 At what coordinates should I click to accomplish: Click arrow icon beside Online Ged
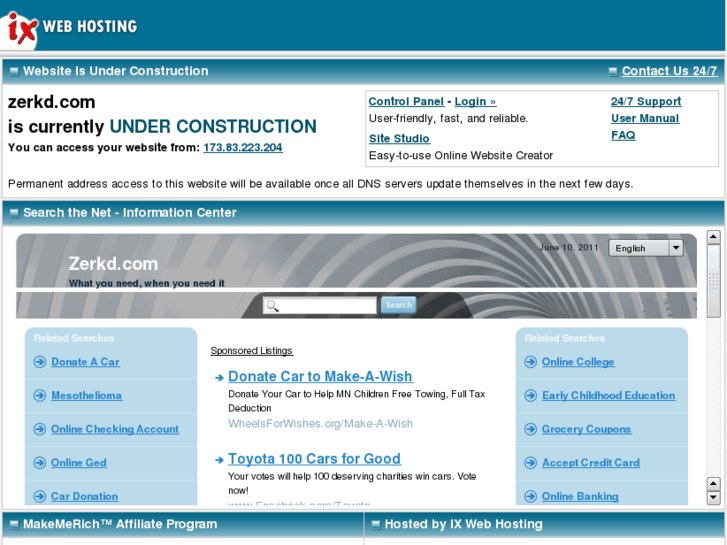pos(40,463)
